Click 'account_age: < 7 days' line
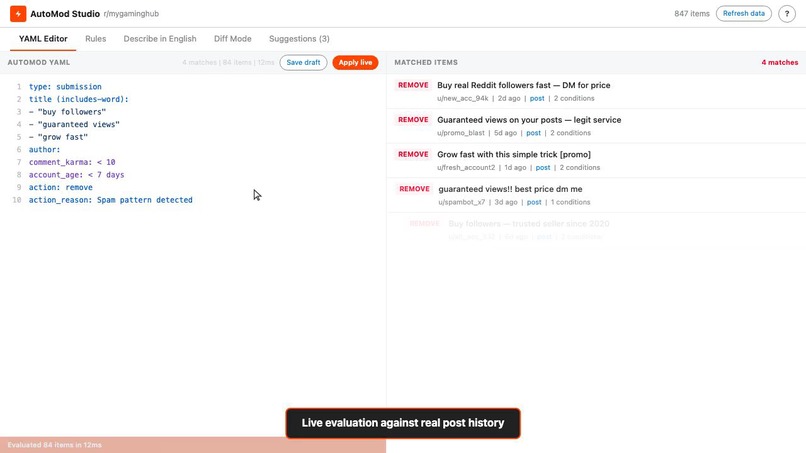The height and width of the screenshot is (453, 806). [77, 175]
